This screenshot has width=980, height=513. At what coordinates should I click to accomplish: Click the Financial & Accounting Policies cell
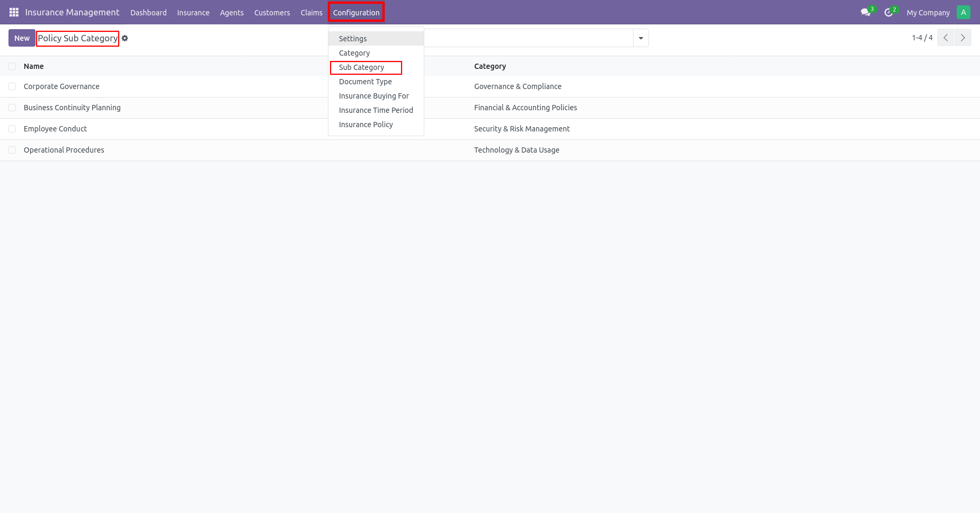tap(525, 108)
